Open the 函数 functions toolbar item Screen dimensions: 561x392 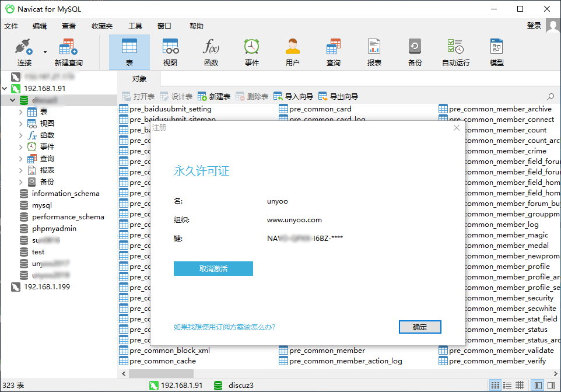[x=211, y=52]
